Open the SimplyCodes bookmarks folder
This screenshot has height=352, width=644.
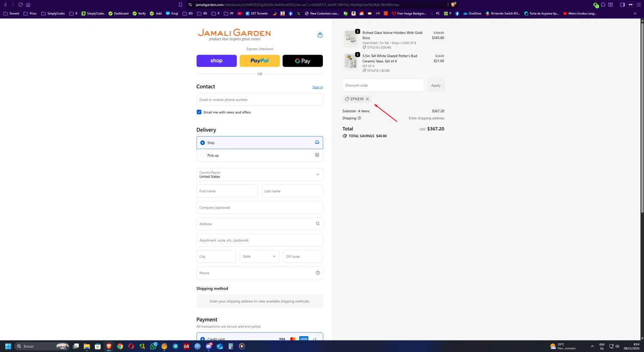click(x=53, y=13)
